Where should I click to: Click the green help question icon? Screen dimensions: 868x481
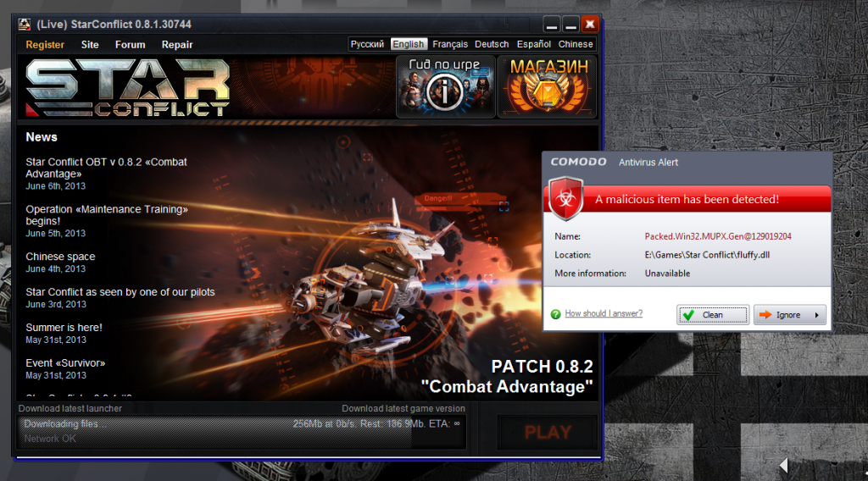556,314
